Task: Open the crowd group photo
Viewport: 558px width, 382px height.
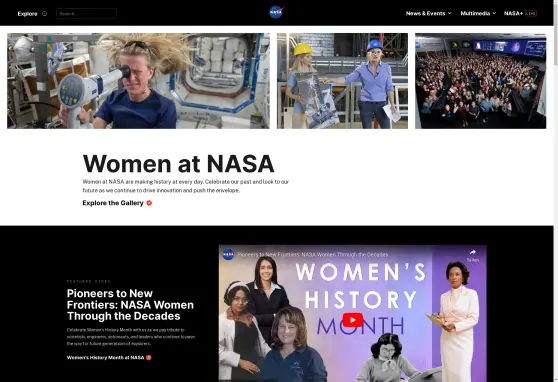Action: coord(480,81)
